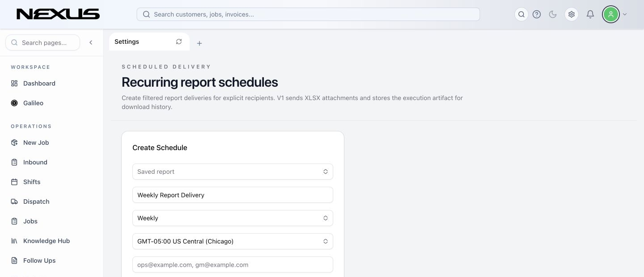The width and height of the screenshot is (644, 277).
Task: Open Follow Ups page
Action: pos(39,260)
